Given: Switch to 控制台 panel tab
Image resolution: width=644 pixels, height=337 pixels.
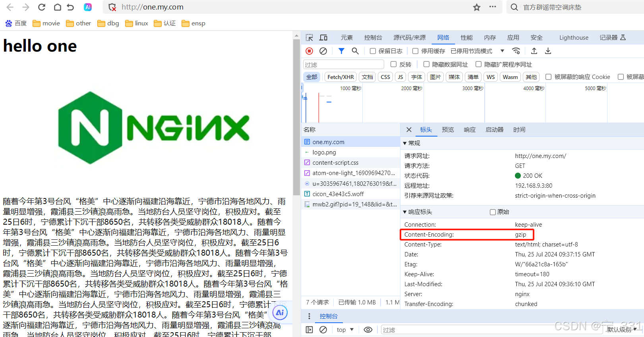Looking at the screenshot, I should (x=373, y=38).
